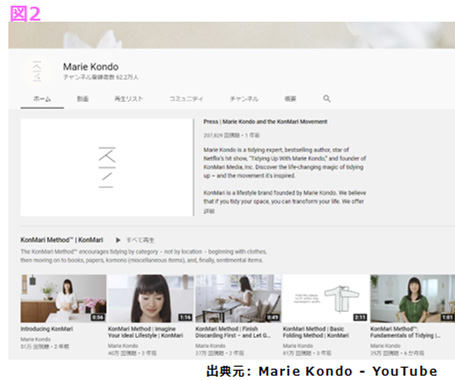Screen dimensions: 455x380
Task: Select the ホーム tab
Action: [42, 99]
